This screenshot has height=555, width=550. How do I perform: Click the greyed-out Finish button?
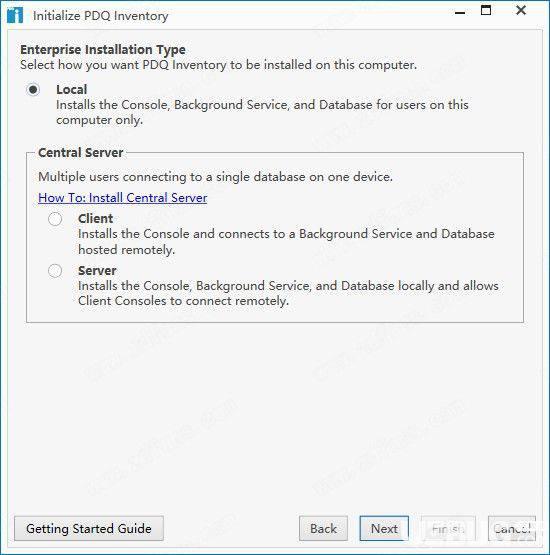[448, 528]
